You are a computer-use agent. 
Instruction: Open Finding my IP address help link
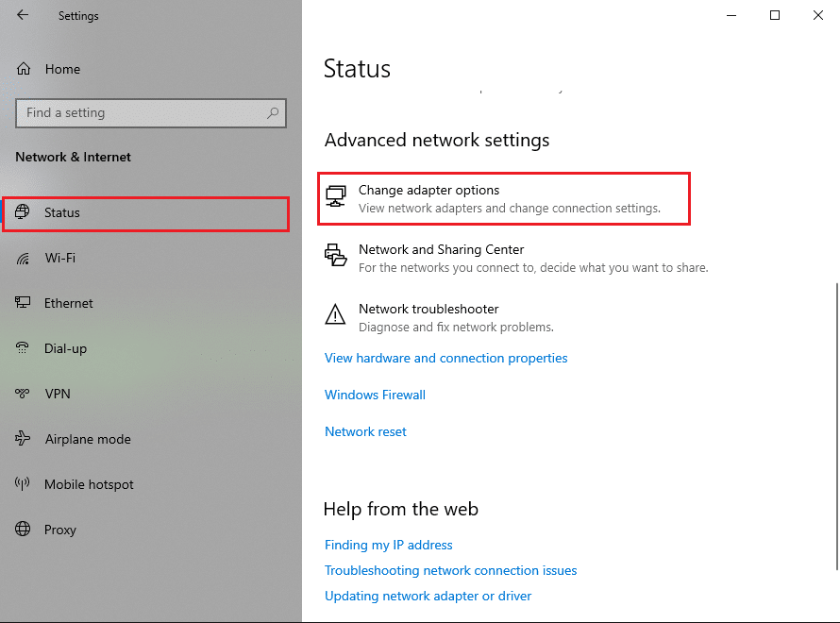(388, 545)
